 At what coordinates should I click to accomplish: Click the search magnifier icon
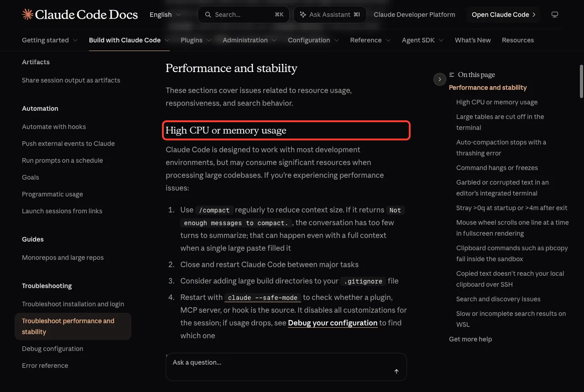pos(208,15)
